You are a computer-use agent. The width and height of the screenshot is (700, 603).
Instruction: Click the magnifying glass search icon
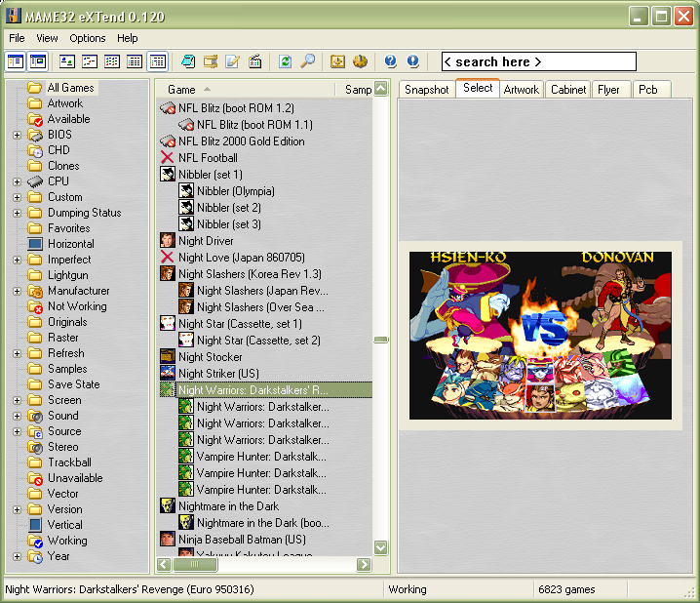tap(307, 61)
